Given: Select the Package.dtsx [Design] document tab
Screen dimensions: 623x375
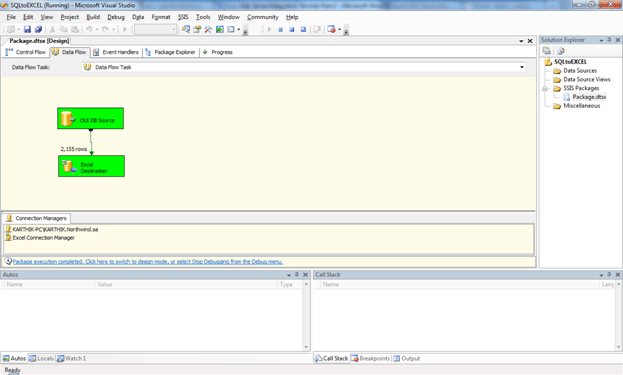Looking at the screenshot, I should [x=39, y=41].
